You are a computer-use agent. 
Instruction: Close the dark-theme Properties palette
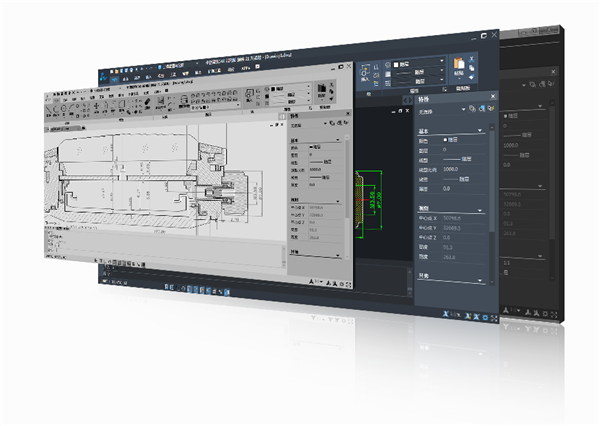point(553,72)
